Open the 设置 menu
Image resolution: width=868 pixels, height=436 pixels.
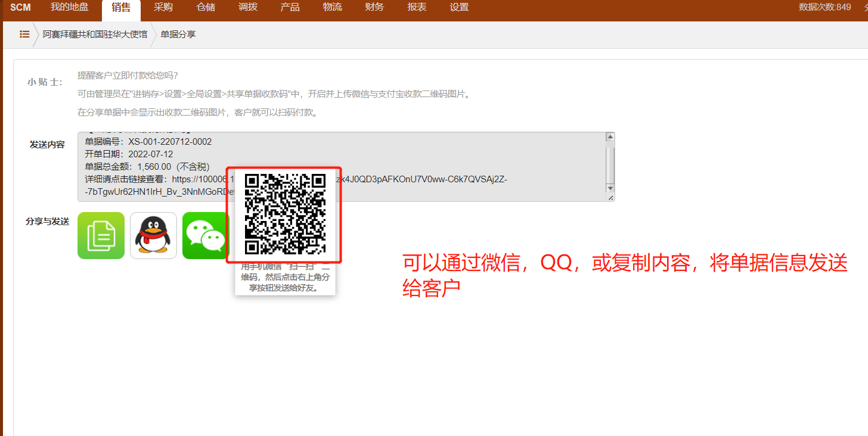point(459,8)
